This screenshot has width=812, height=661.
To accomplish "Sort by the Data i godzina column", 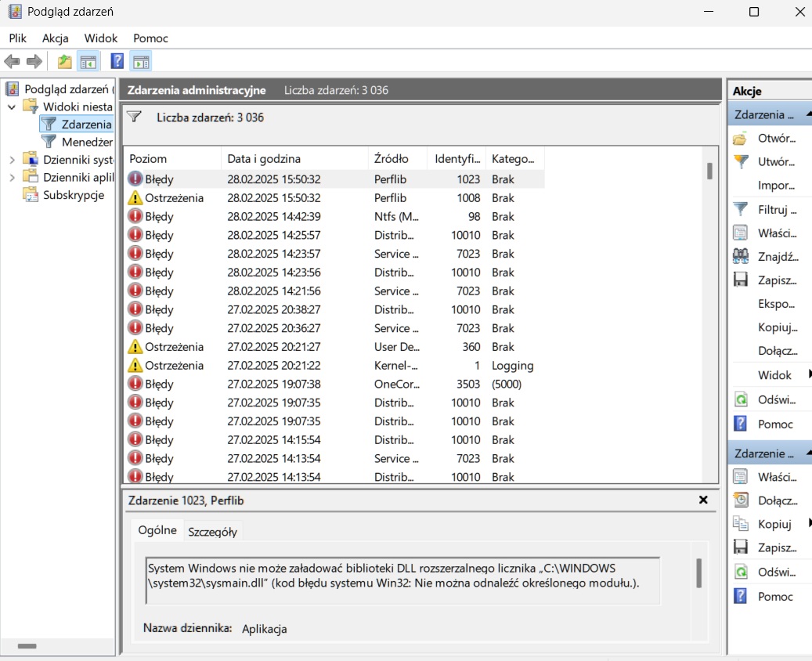I will [264, 159].
